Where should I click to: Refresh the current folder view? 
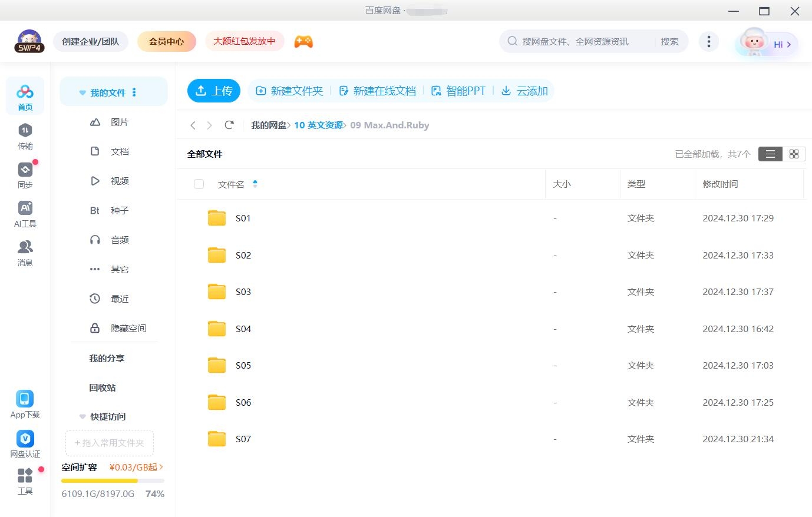point(229,125)
